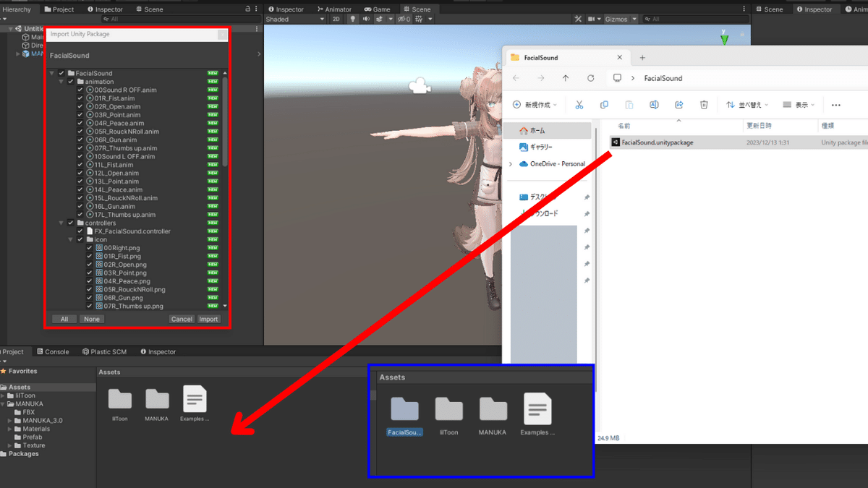Screen dimensions: 868x488
Task: Toggle scene audio speaker icon
Action: (366, 20)
